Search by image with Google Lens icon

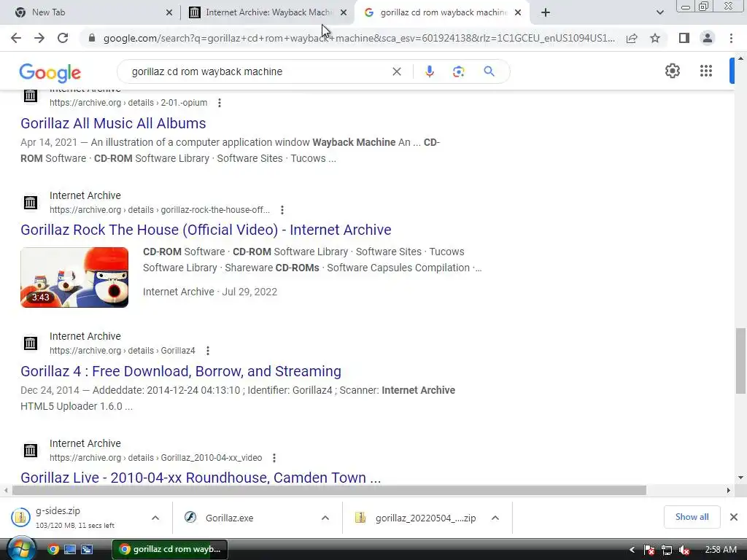coord(458,71)
